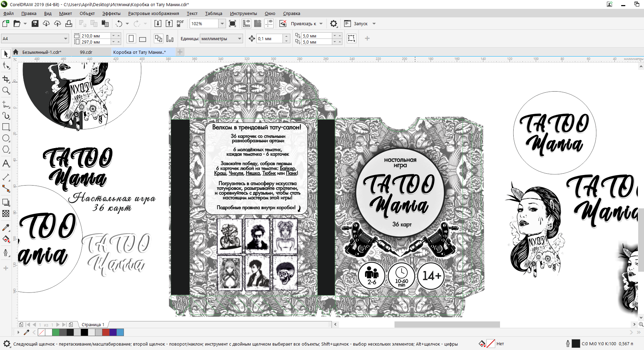Open the A4 page size dropdown
The height and width of the screenshot is (350, 644).
(66, 38)
